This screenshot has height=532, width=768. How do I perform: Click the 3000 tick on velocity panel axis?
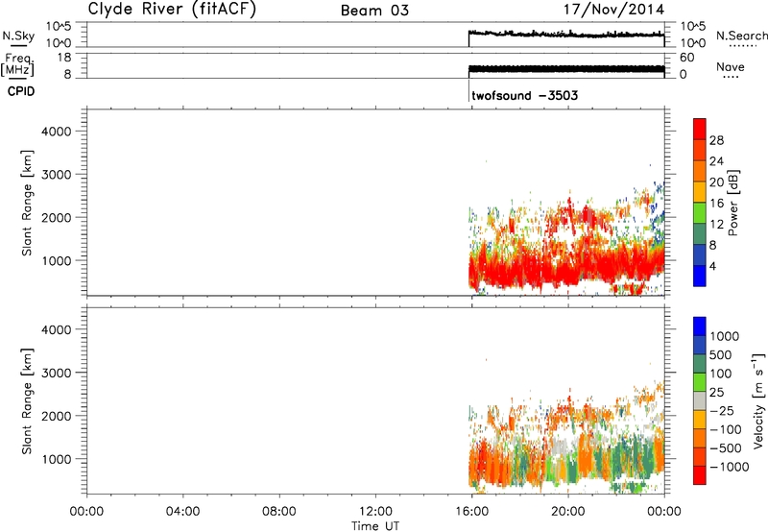57,373
